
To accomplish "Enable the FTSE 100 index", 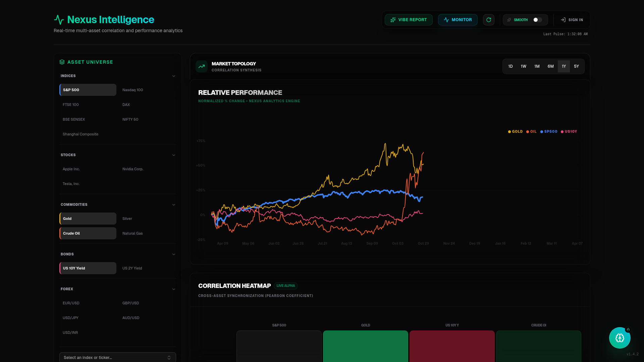I will [88, 105].
